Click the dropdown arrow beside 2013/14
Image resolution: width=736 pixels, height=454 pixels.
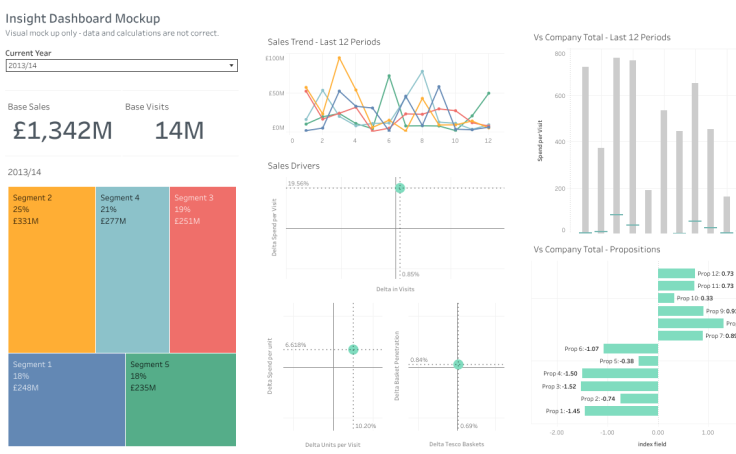pyautogui.click(x=232, y=65)
